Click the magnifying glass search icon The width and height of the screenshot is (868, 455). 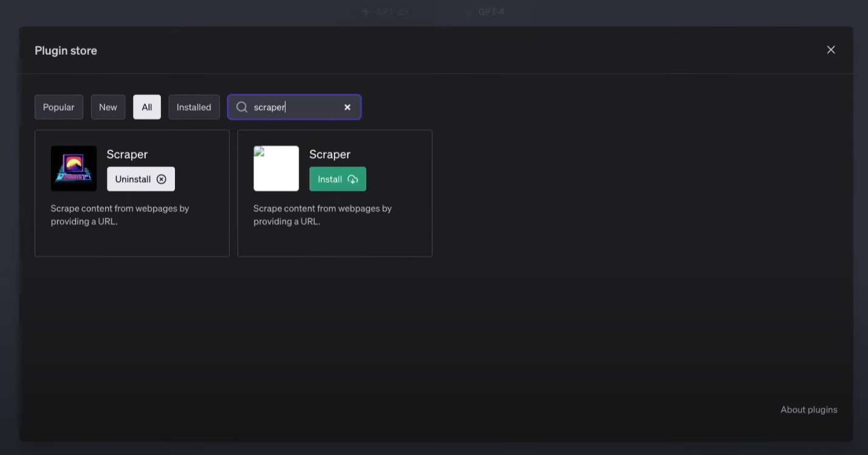point(242,107)
